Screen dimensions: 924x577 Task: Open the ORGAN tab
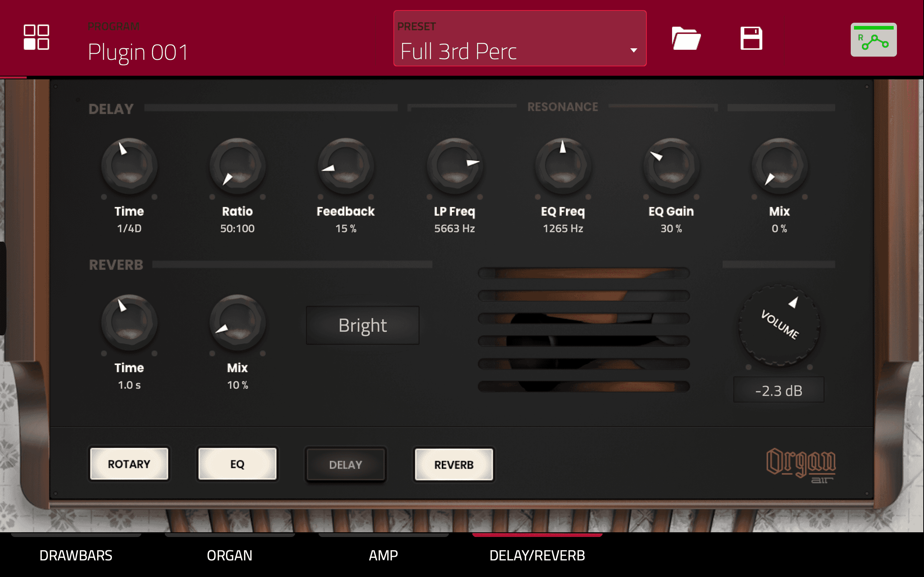coord(230,555)
